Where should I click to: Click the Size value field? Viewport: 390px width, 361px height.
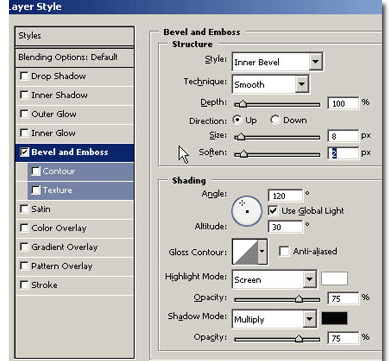343,136
